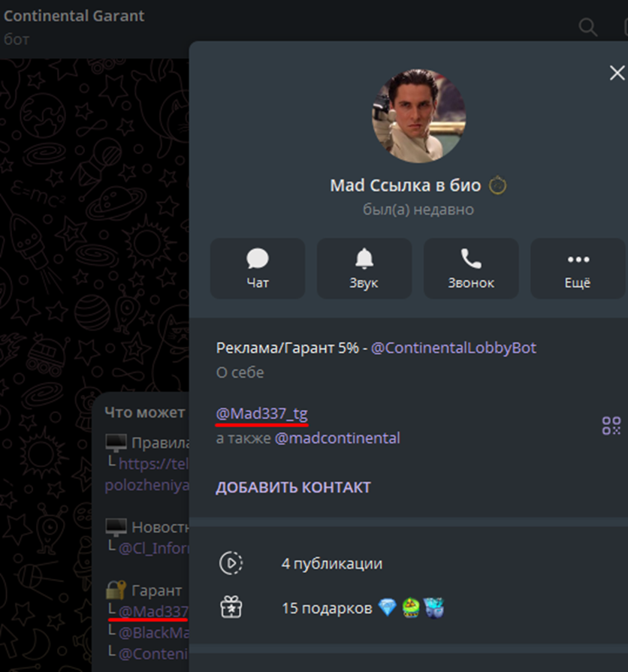This screenshot has height=672, width=628.
Task: Start a call with the Звонок button
Action: pos(471,269)
